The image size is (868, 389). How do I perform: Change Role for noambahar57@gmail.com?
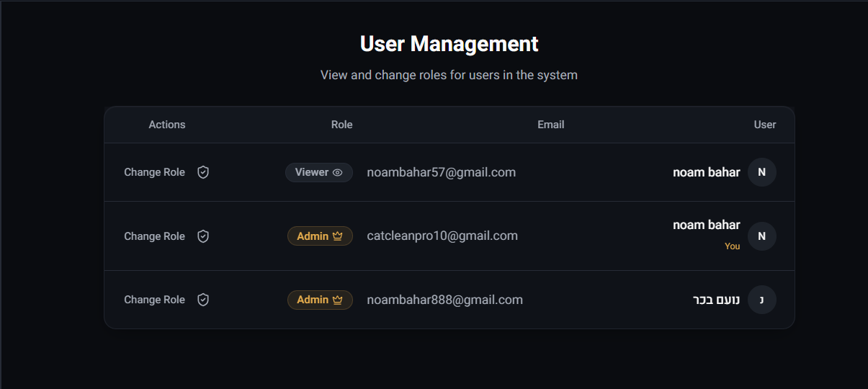[166, 172]
